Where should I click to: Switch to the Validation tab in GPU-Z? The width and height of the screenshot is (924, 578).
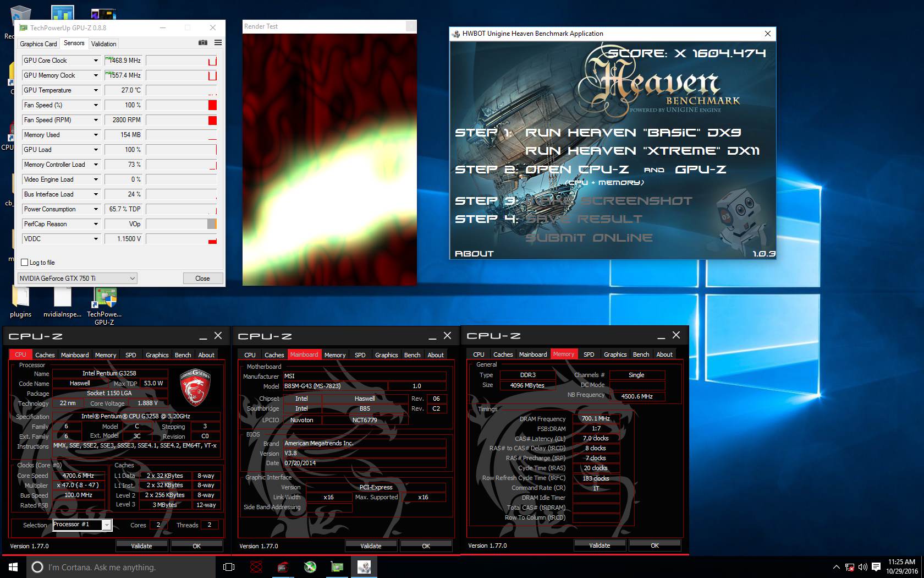pyautogui.click(x=103, y=43)
